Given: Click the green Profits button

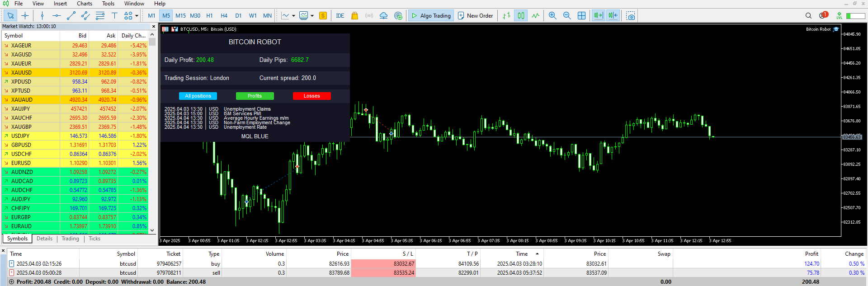Looking at the screenshot, I should click(x=255, y=96).
